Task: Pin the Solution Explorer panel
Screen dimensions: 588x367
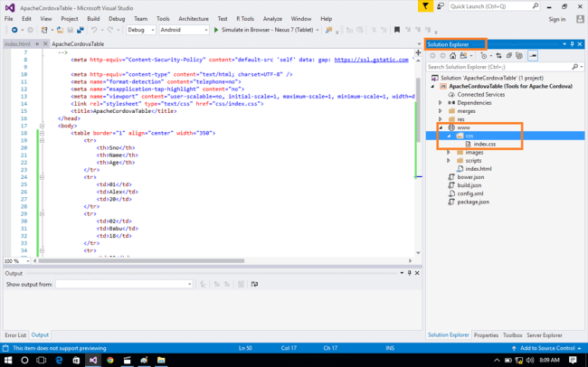Action: [573, 43]
